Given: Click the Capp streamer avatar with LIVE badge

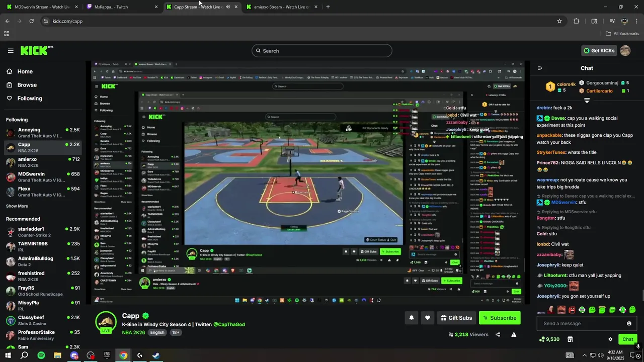Looking at the screenshot, I should [106, 322].
